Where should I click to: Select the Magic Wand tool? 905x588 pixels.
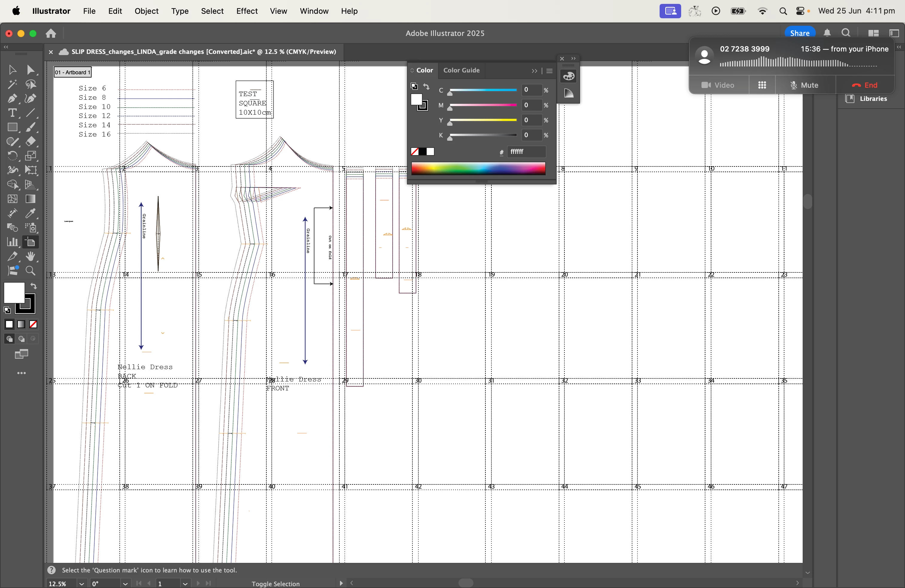click(12, 84)
